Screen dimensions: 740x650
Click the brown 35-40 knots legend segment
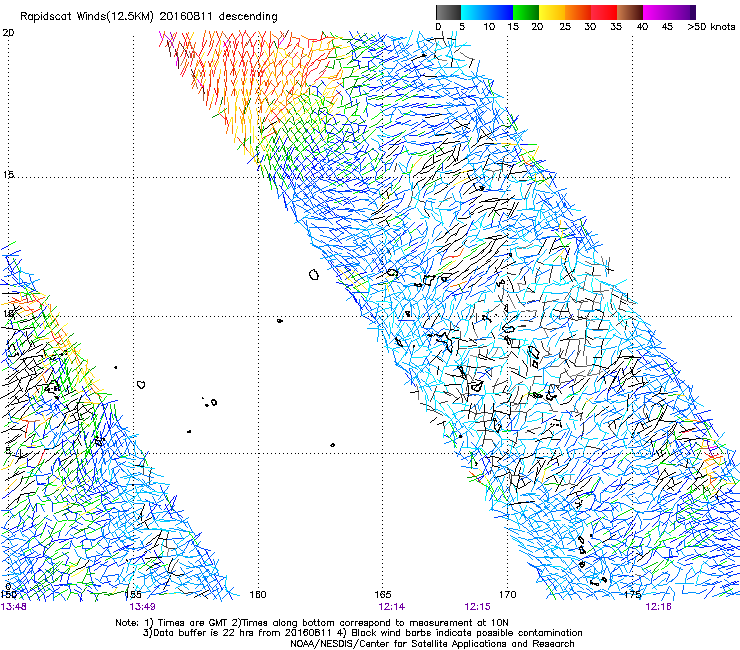(630, 12)
